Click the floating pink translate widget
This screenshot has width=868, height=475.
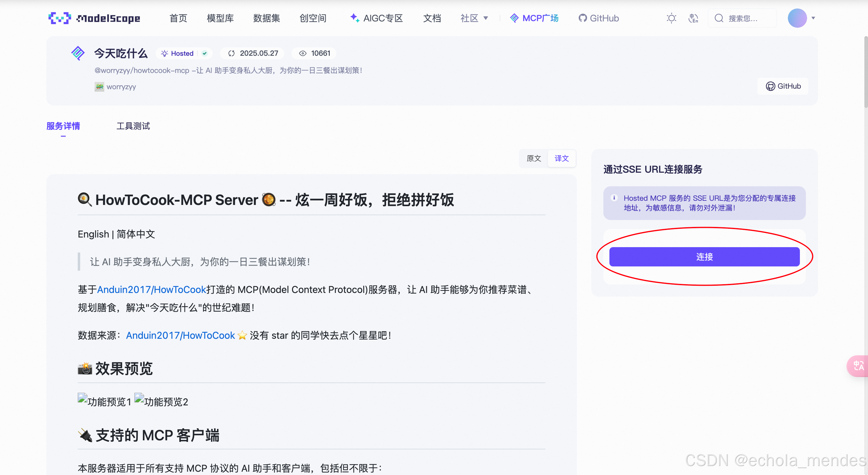click(x=858, y=366)
